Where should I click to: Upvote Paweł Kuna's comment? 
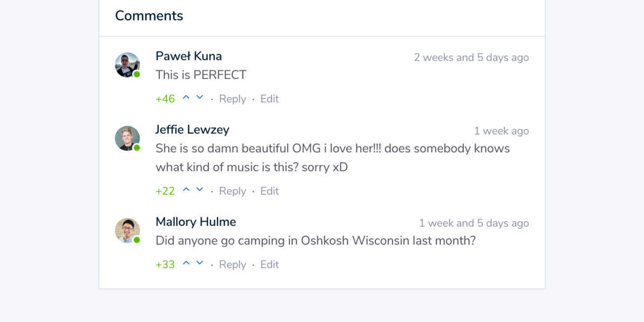click(x=186, y=98)
